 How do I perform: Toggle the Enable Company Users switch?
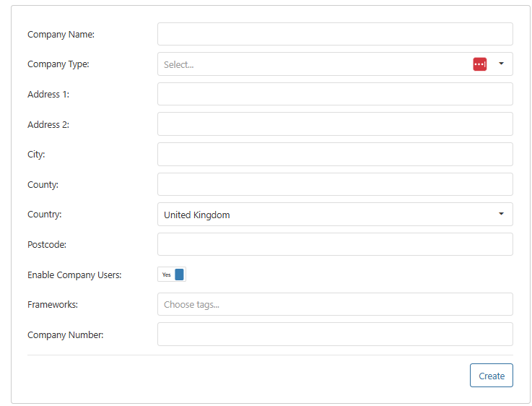(172, 275)
